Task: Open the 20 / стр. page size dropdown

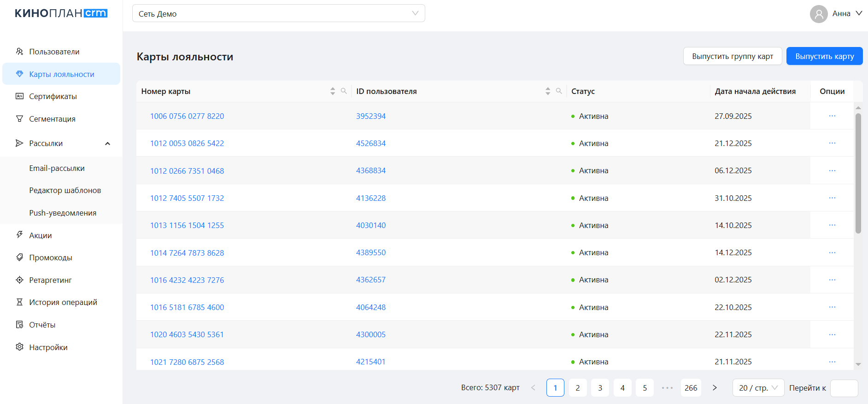Action: point(758,388)
